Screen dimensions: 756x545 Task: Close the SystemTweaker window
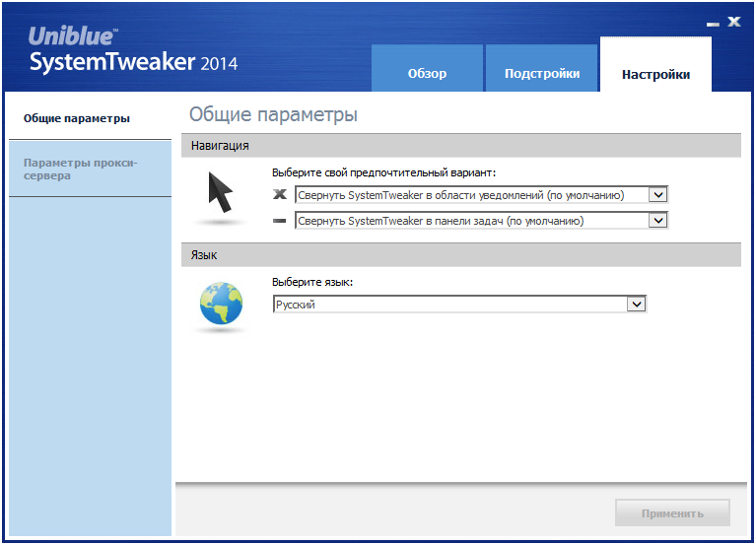click(734, 22)
